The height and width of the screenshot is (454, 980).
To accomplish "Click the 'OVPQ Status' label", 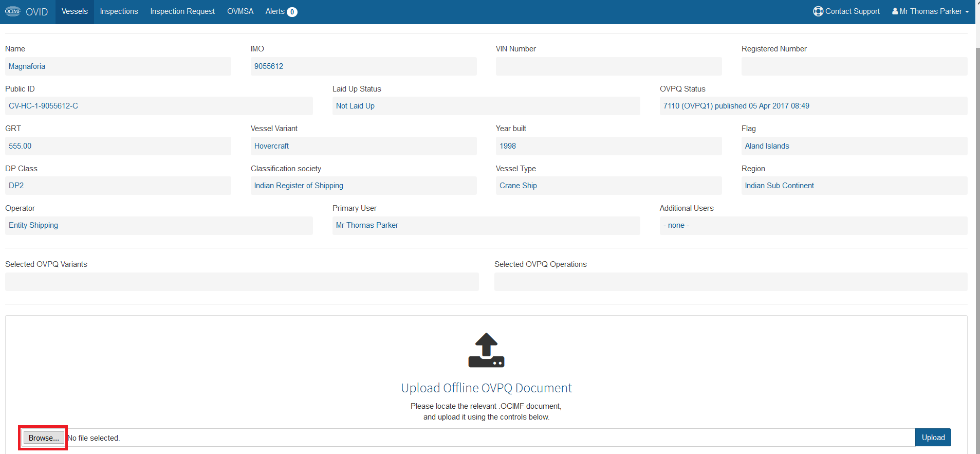I will pos(682,89).
